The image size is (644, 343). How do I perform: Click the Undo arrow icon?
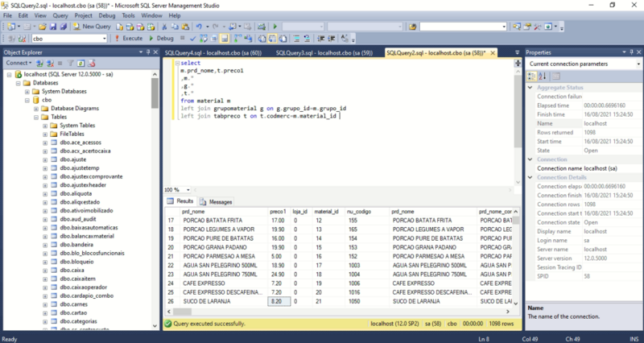(x=199, y=27)
